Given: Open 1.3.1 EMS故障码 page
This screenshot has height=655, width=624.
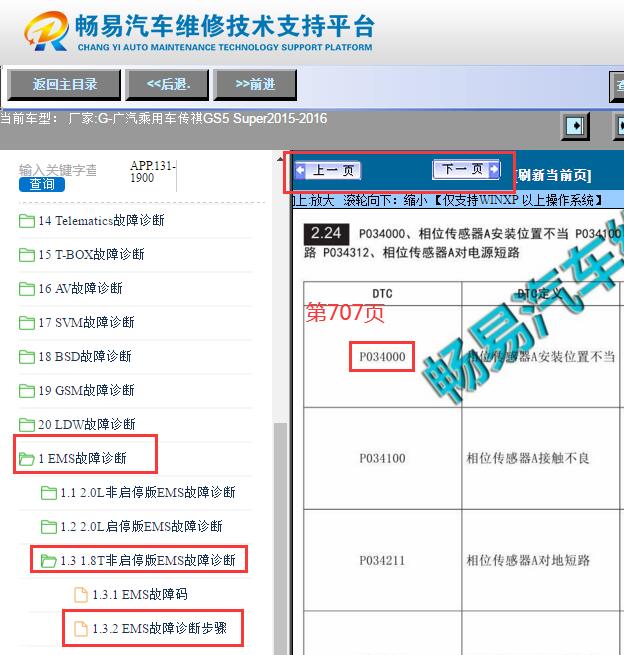Looking at the screenshot, I should point(140,595).
